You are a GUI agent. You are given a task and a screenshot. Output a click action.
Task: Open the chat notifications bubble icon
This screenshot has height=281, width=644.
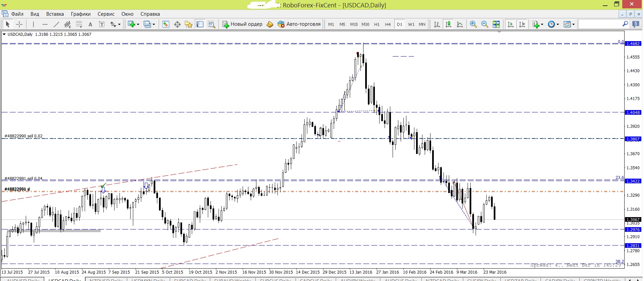click(636, 24)
